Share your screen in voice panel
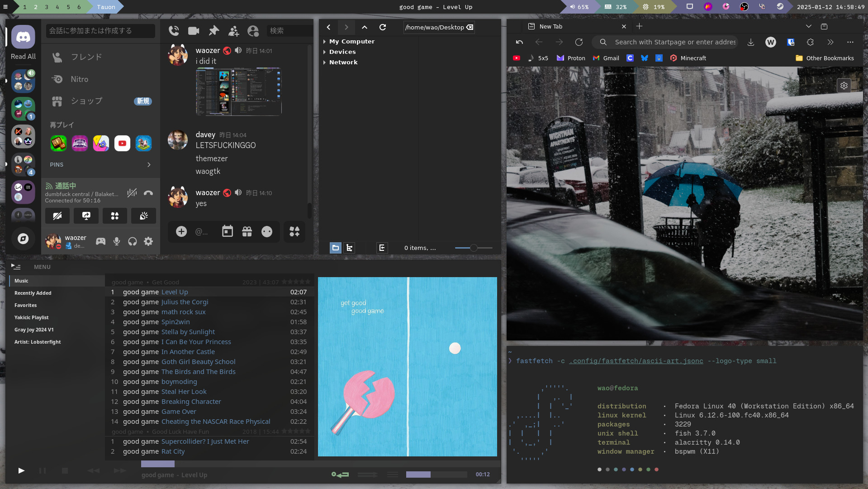Viewport: 868px width, 489px height. pyautogui.click(x=86, y=216)
